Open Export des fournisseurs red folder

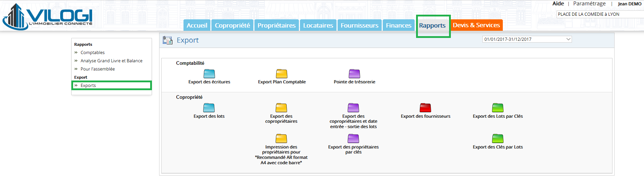[425, 108]
